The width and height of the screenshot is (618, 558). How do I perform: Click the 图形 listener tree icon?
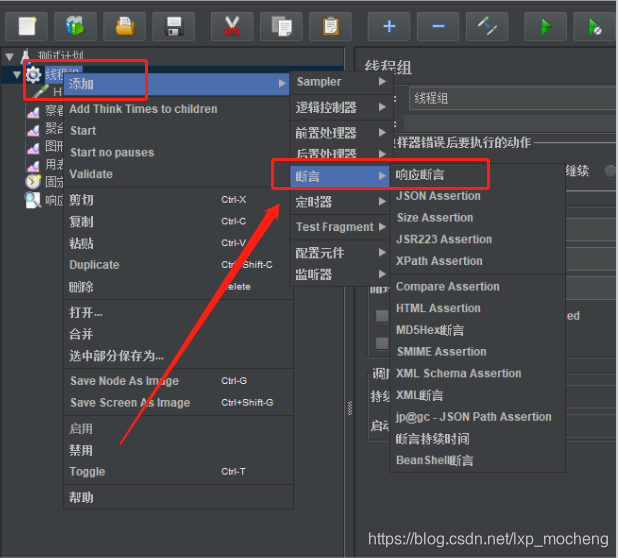[x=33, y=148]
